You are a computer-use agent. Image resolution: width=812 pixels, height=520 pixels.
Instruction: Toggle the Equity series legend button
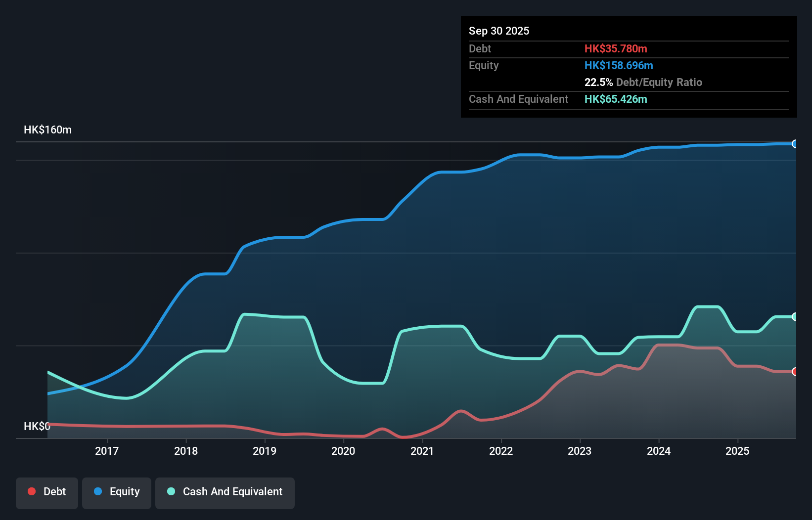point(117,493)
